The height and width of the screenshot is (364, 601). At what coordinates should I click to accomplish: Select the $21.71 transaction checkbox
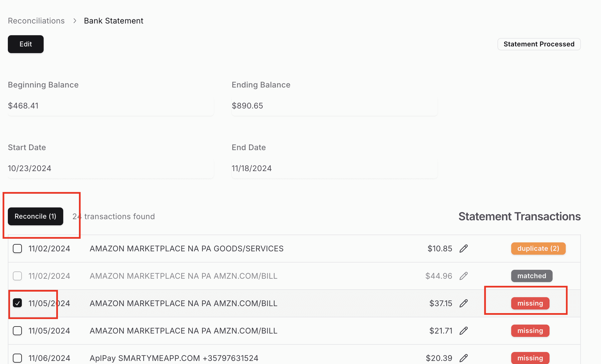pos(17,331)
